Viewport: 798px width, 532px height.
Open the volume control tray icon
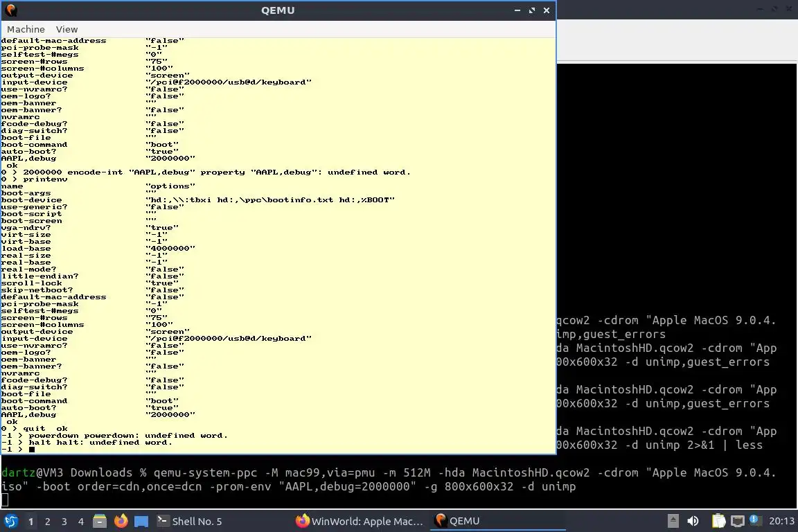(x=693, y=521)
